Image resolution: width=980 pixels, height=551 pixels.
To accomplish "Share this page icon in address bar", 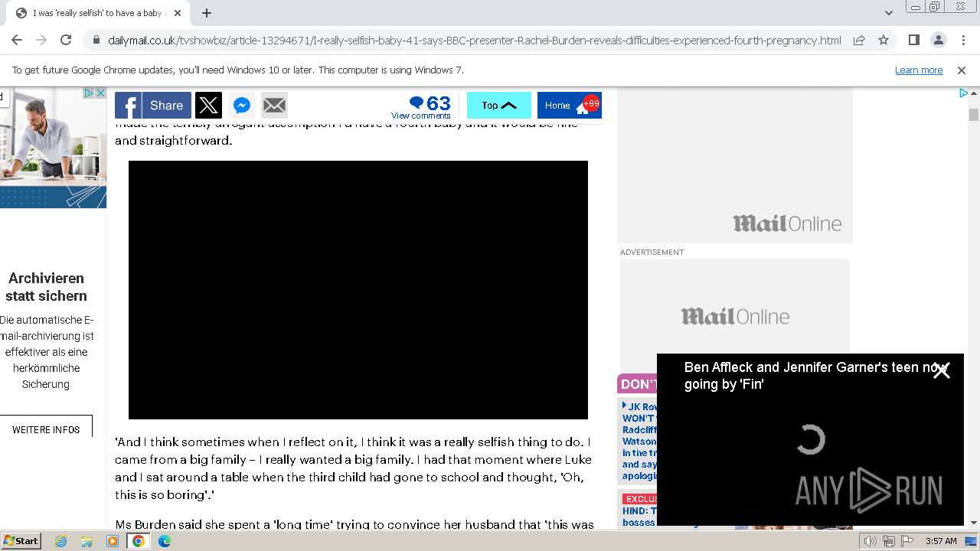I will [859, 40].
